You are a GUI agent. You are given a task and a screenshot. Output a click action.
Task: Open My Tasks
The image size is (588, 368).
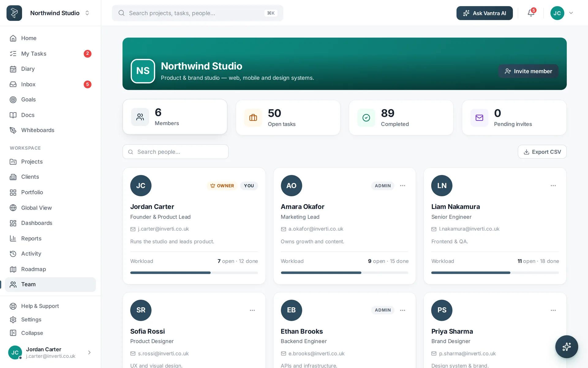[x=51, y=54]
